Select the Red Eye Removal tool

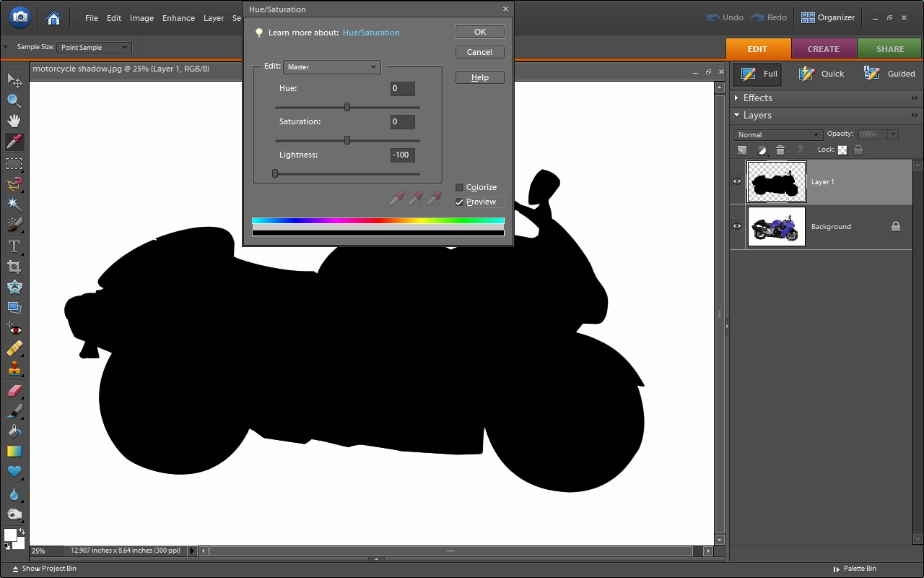pyautogui.click(x=14, y=329)
